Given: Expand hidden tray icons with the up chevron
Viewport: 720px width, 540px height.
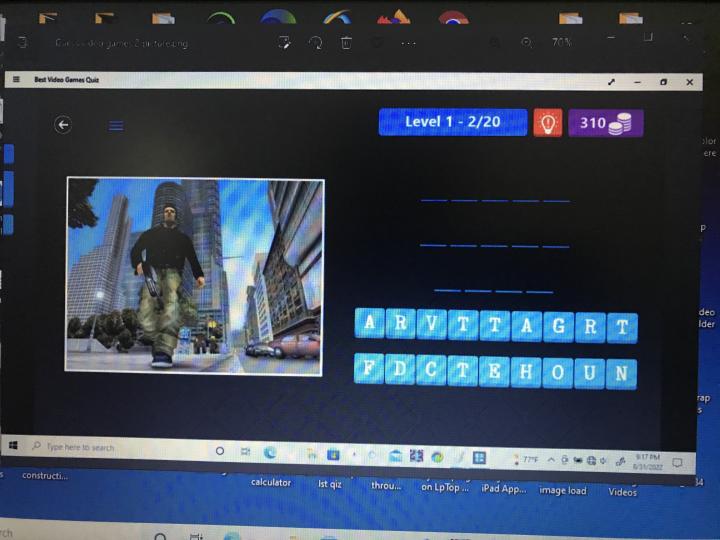Looking at the screenshot, I should [x=551, y=460].
